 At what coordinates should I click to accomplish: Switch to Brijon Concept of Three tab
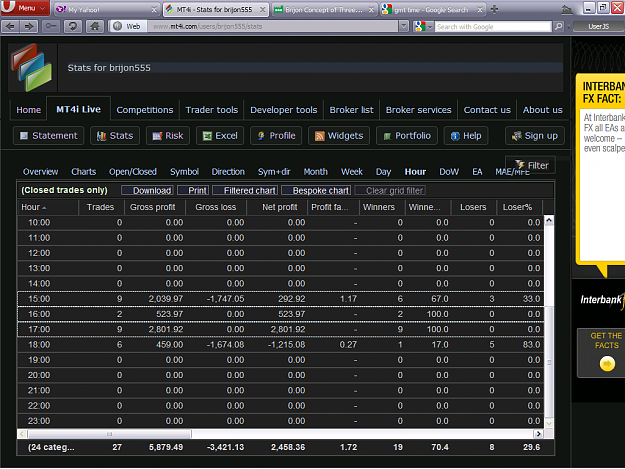pyautogui.click(x=324, y=9)
